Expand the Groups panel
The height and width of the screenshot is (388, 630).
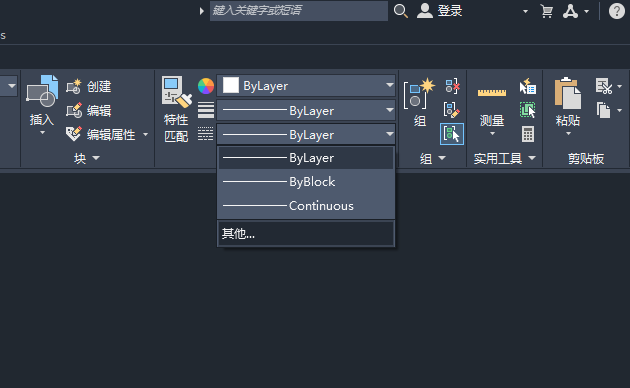433,158
